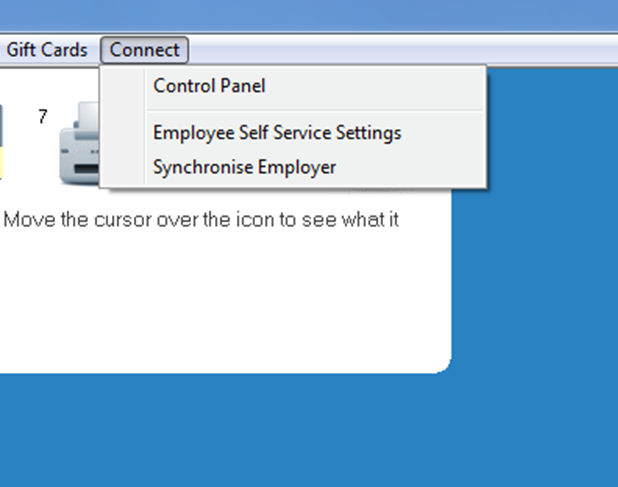Viewport: 618px width, 487px height.
Task: Click the 'Move the cursor over the icon' hint text
Action: 201,220
